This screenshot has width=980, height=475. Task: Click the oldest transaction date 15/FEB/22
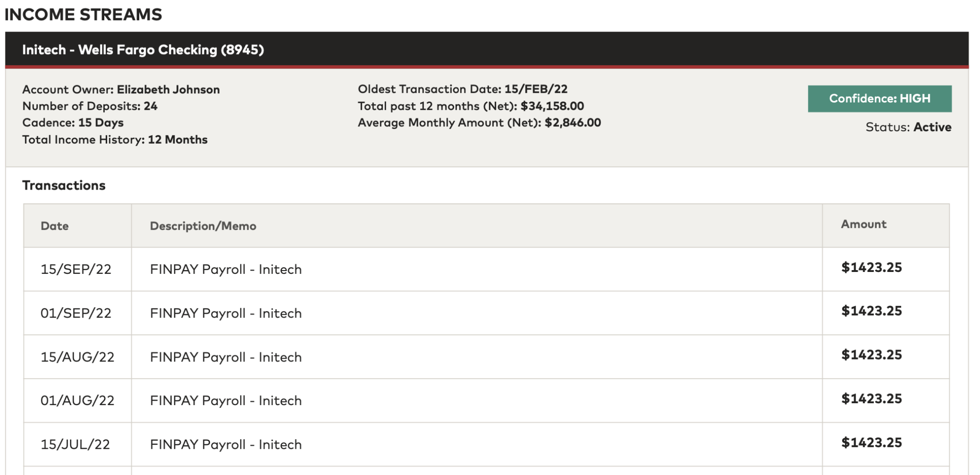tap(535, 89)
